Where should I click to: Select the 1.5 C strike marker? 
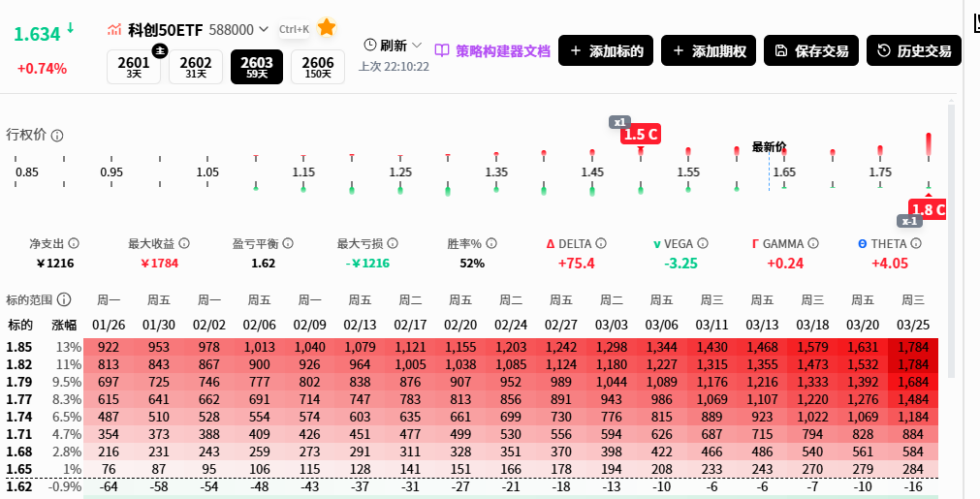click(x=641, y=135)
